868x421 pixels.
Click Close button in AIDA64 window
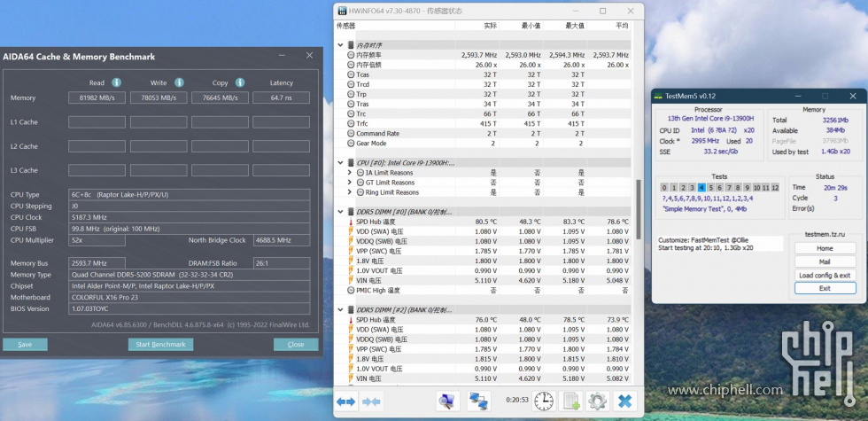296,345
